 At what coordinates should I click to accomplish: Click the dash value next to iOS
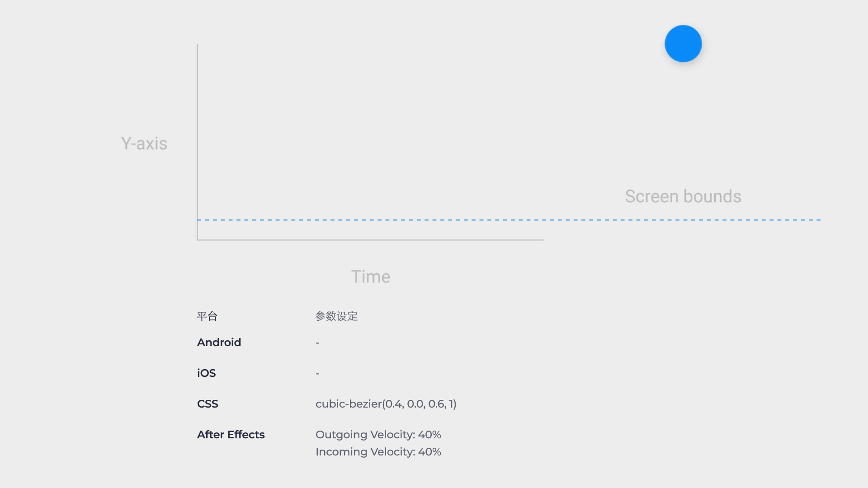point(318,374)
